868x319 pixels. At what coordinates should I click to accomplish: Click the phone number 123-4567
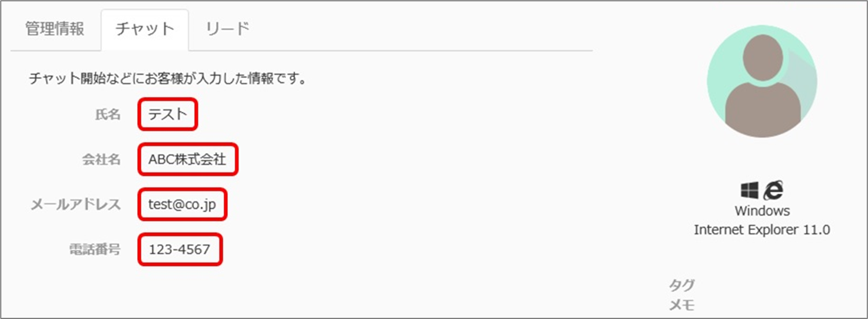179,250
